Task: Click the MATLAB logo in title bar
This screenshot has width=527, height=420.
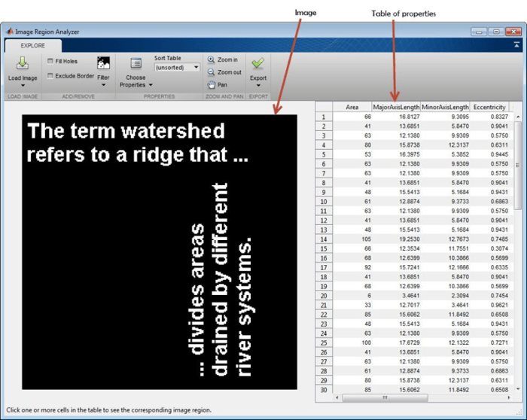Action: (9, 32)
